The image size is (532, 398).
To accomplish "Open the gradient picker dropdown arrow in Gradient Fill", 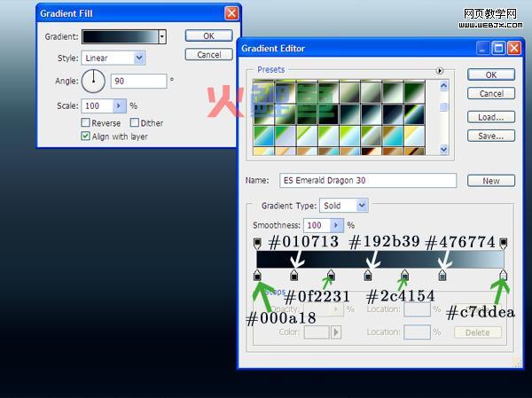I will click(162, 36).
